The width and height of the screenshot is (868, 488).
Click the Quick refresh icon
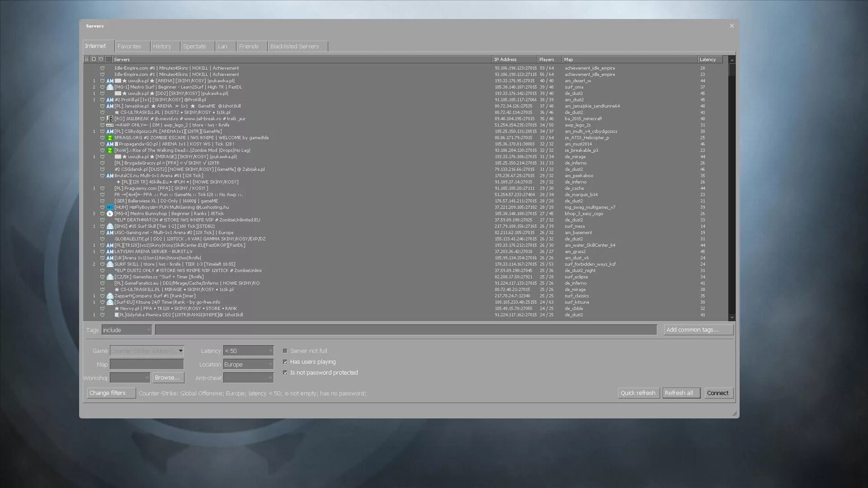[638, 393]
